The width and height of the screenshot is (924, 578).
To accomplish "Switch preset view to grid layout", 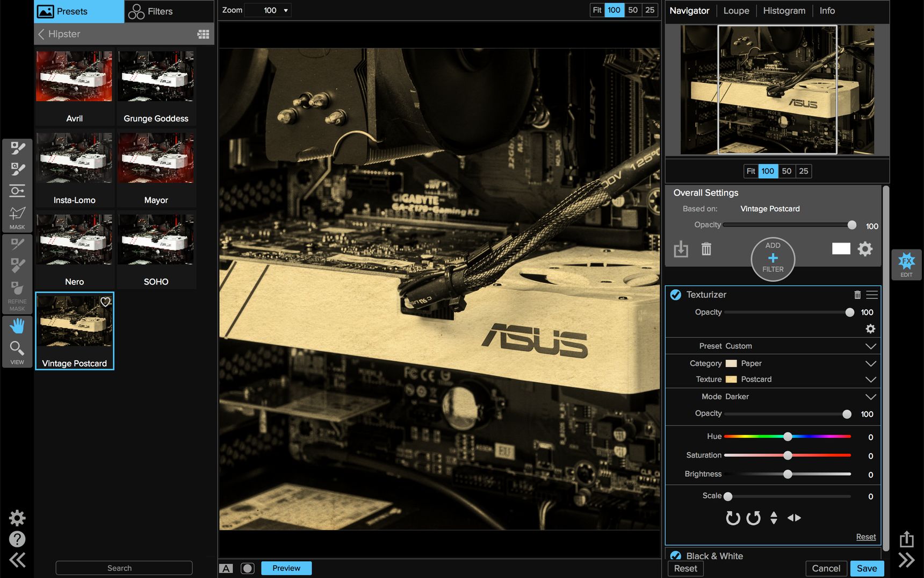I will coord(204,34).
